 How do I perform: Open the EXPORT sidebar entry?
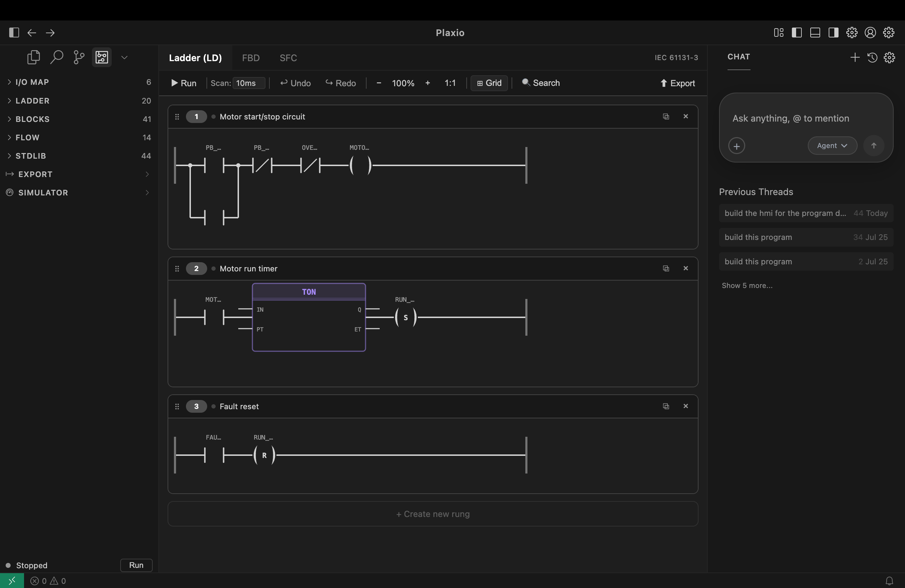coord(79,174)
